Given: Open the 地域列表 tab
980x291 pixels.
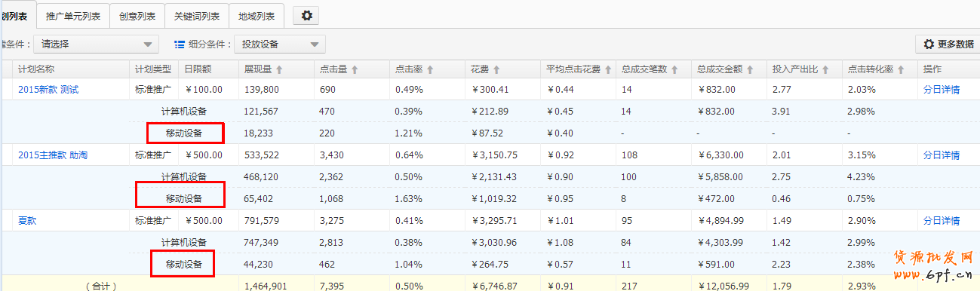Looking at the screenshot, I should (x=257, y=16).
